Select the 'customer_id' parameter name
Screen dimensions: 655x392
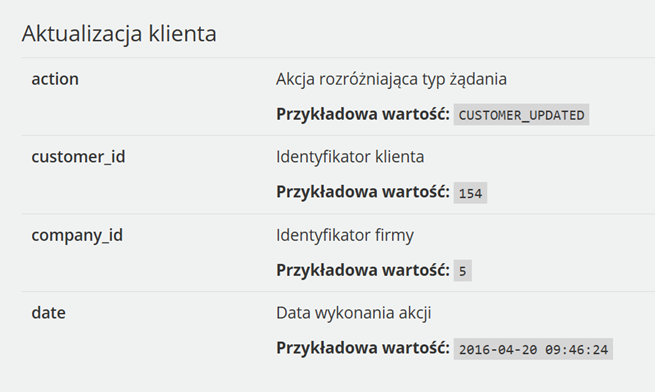78,157
